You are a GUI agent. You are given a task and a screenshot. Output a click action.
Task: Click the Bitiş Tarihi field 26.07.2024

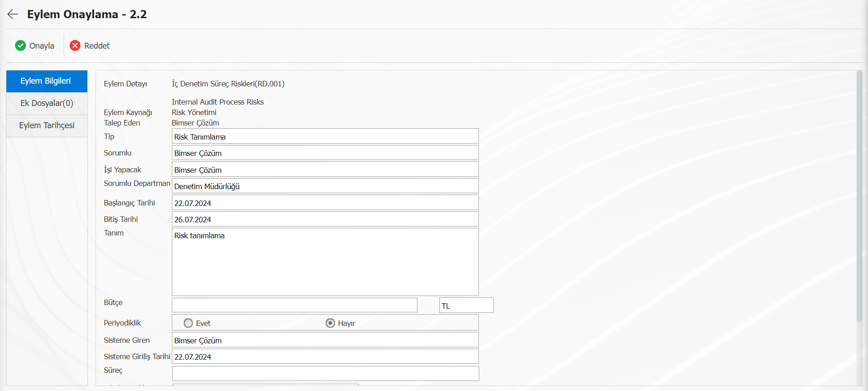coord(325,219)
